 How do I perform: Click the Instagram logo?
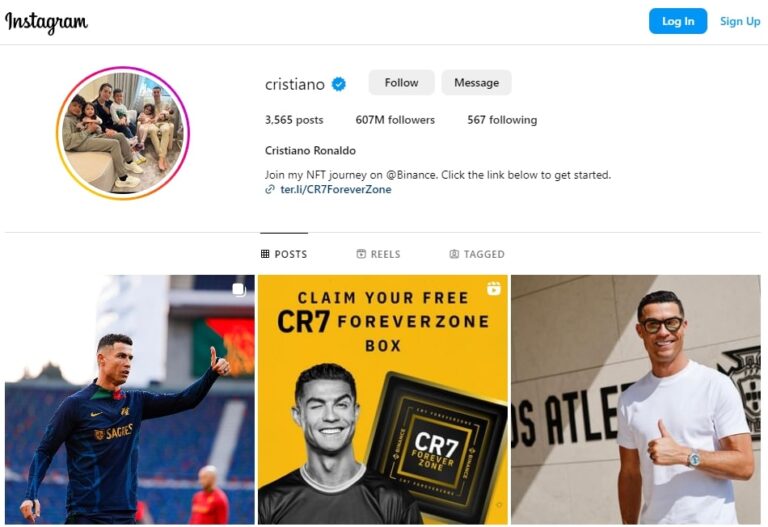[x=47, y=22]
